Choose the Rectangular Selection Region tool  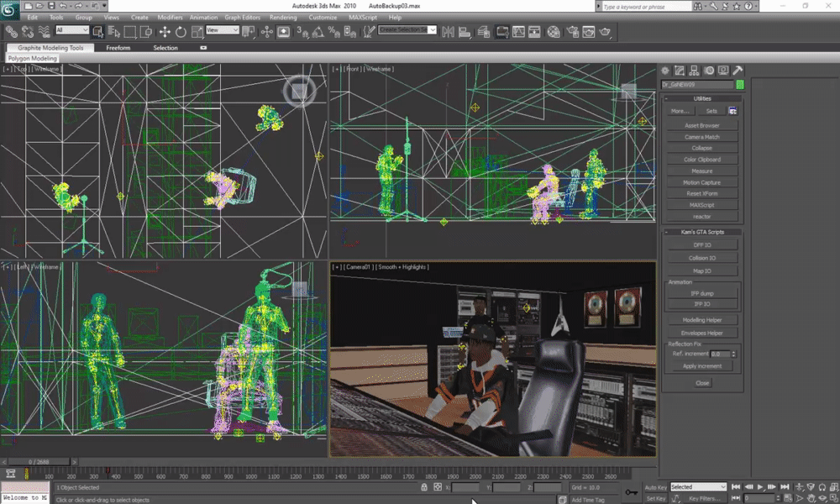(129, 32)
